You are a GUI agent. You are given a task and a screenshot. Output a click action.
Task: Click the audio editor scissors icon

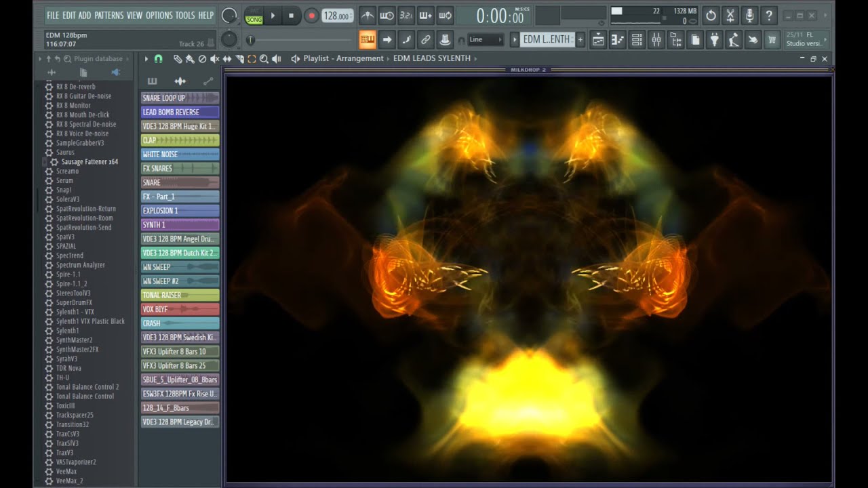(x=730, y=15)
